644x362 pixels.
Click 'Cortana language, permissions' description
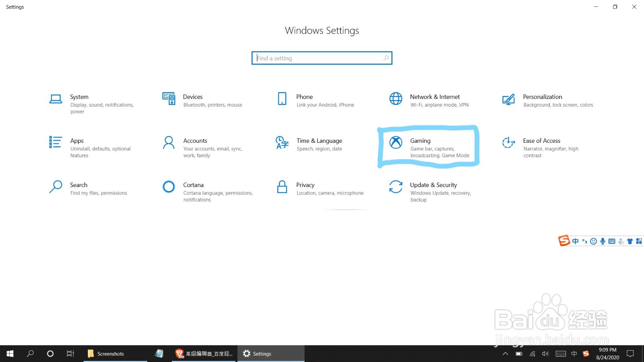tap(218, 196)
